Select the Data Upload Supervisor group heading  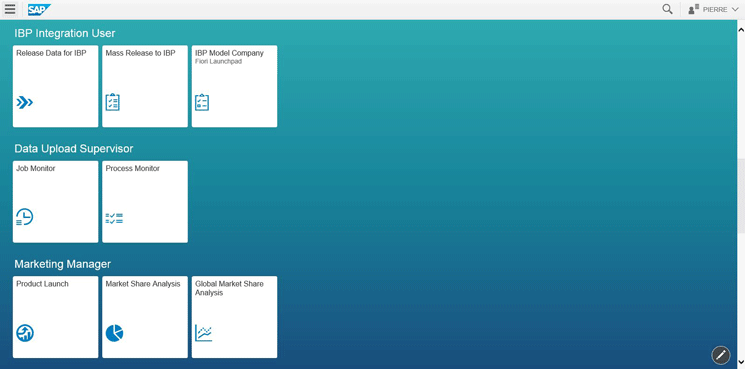coord(74,149)
